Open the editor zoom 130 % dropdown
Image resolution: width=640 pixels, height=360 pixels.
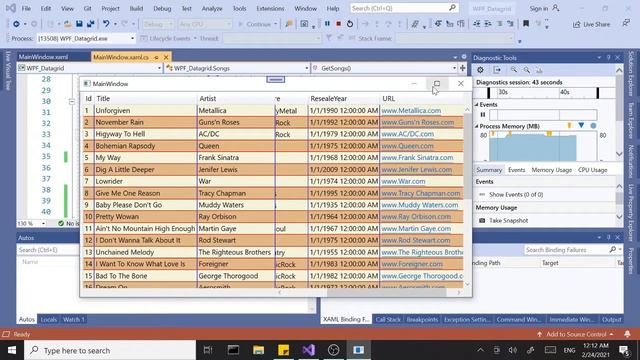43,223
